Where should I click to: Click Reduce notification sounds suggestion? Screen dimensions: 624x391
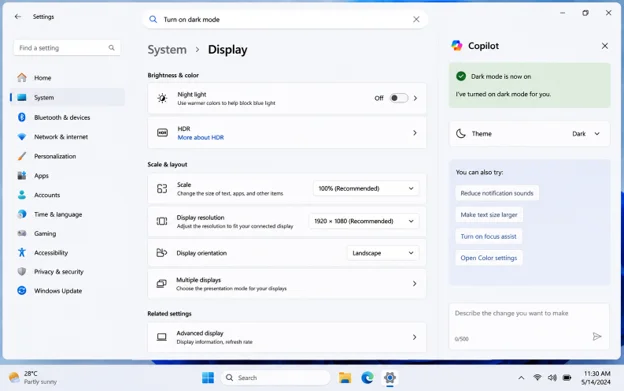497,193
